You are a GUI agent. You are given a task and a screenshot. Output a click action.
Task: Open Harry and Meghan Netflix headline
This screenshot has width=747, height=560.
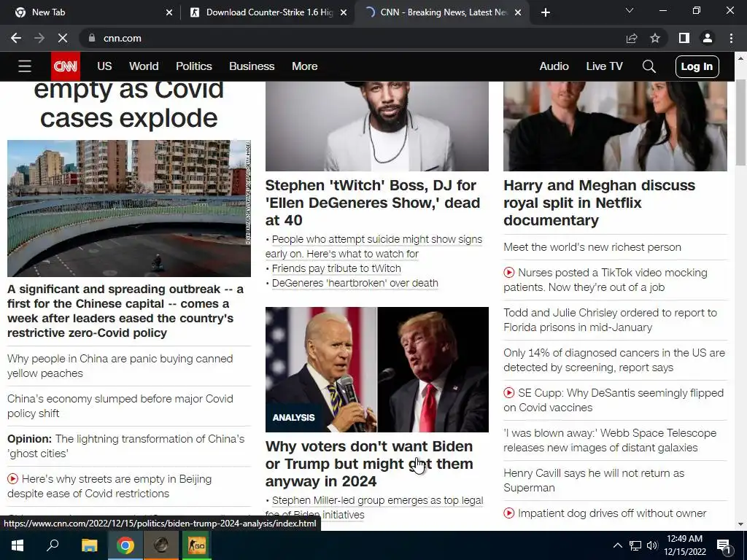pos(600,203)
